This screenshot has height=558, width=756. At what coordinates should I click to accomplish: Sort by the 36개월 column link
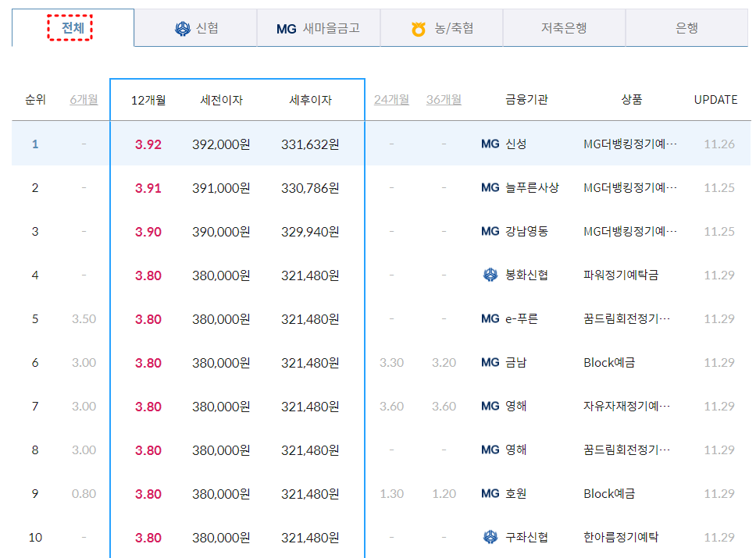(x=444, y=100)
